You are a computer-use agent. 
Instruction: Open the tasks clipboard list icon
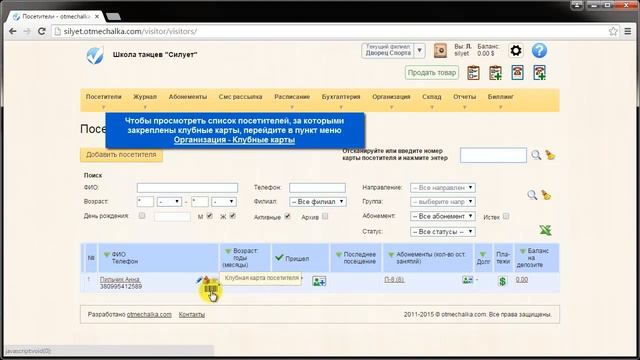[x=473, y=73]
